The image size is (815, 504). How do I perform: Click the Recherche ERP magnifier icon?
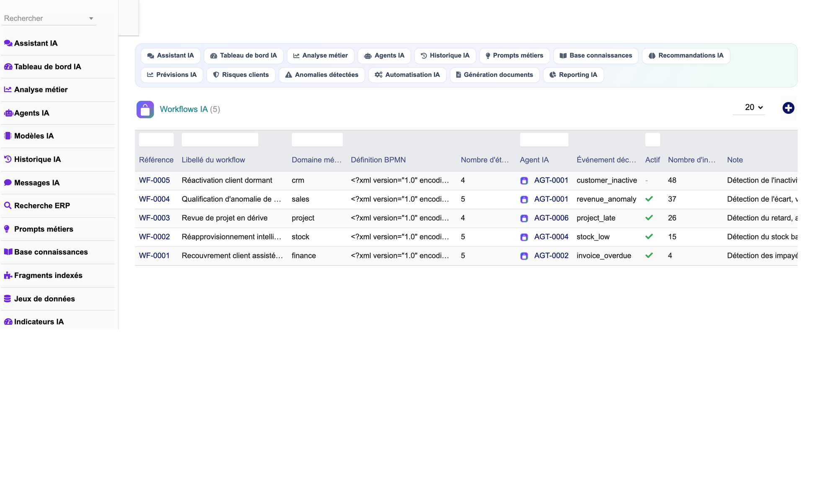[8, 206]
